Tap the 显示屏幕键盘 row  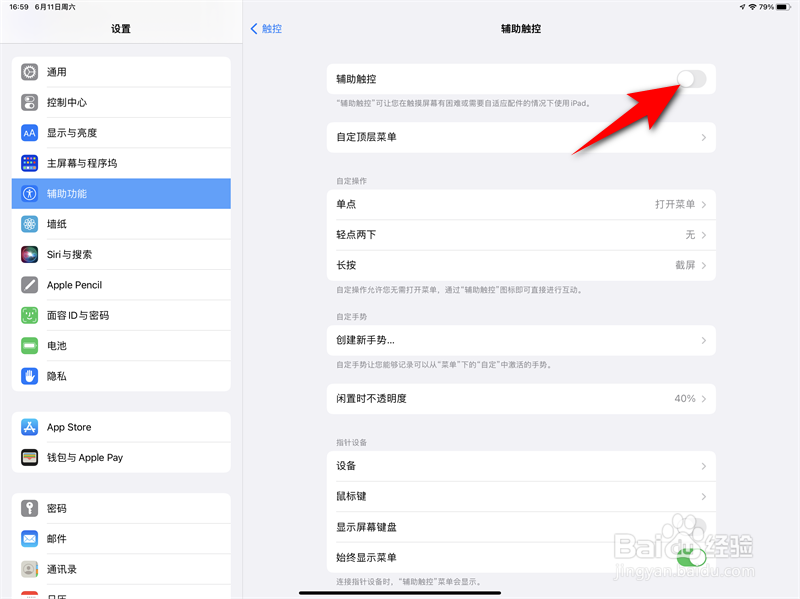coord(521,527)
